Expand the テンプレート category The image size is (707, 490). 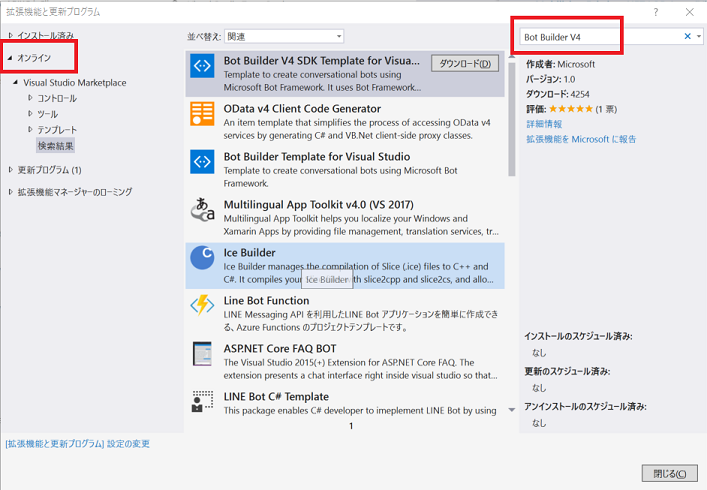(30, 129)
